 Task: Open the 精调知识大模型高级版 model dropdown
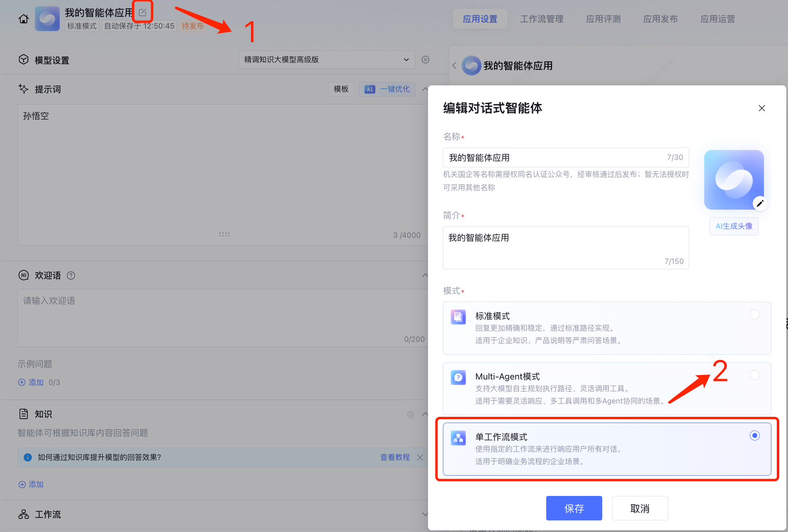[x=327, y=60]
